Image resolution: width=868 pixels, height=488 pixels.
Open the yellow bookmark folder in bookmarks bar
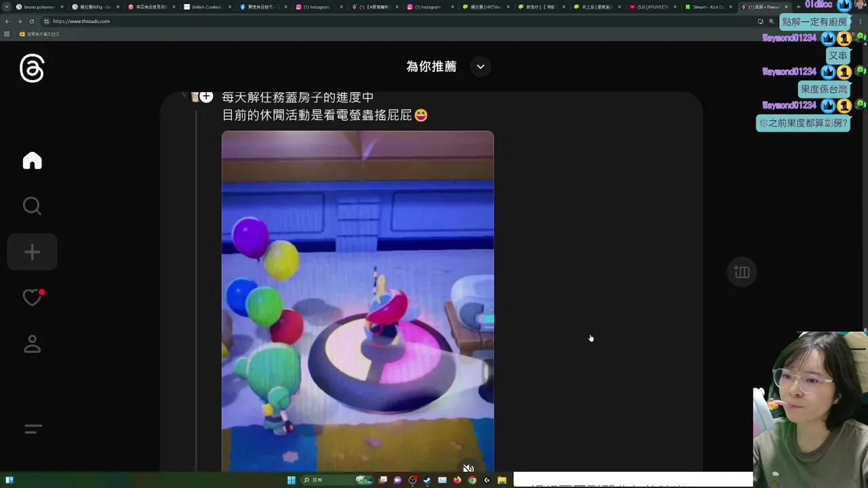point(42,34)
